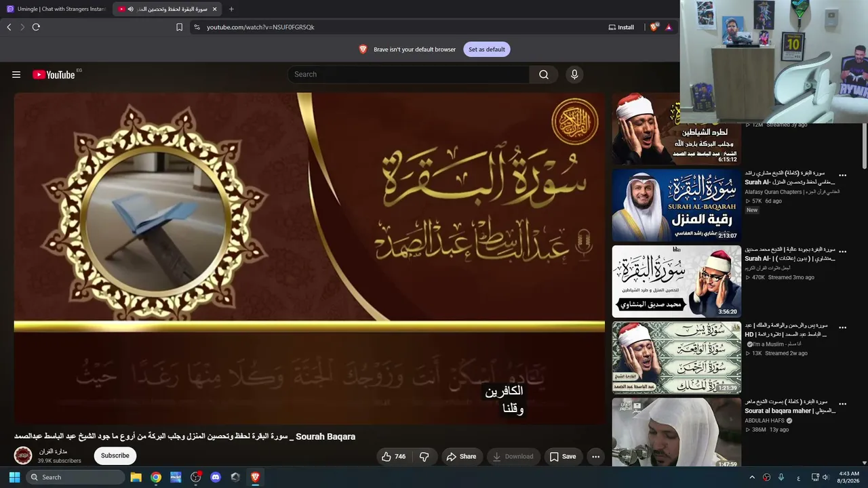Bookmark this page in Brave
The width and height of the screenshot is (868, 488).
[179, 27]
